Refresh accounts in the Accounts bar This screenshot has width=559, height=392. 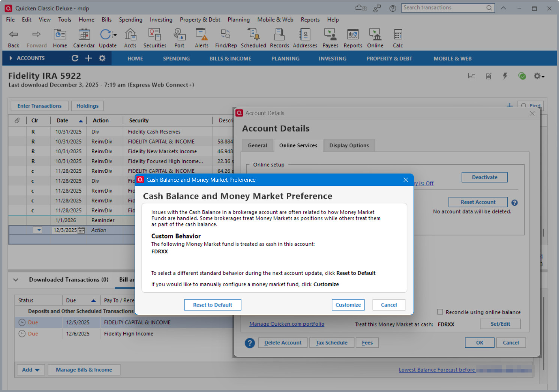click(75, 58)
